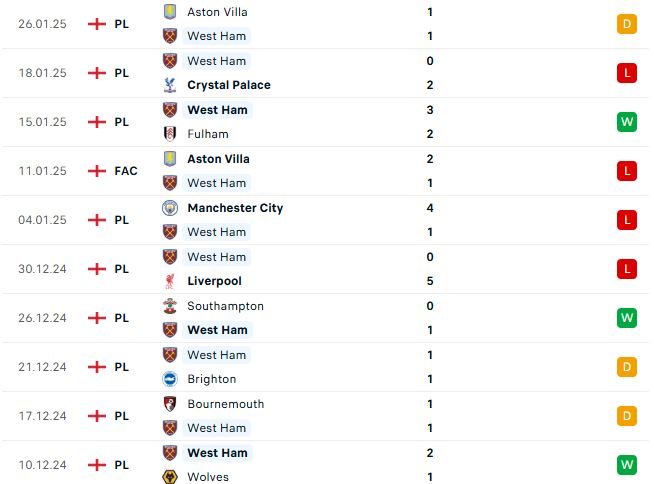Click the green W badge for Fulham match
The height and width of the screenshot is (484, 654).
(x=627, y=122)
